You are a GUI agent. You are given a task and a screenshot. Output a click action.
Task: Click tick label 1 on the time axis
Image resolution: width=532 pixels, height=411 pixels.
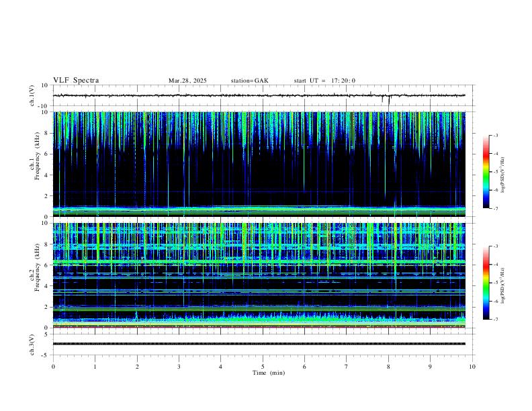[95, 367]
